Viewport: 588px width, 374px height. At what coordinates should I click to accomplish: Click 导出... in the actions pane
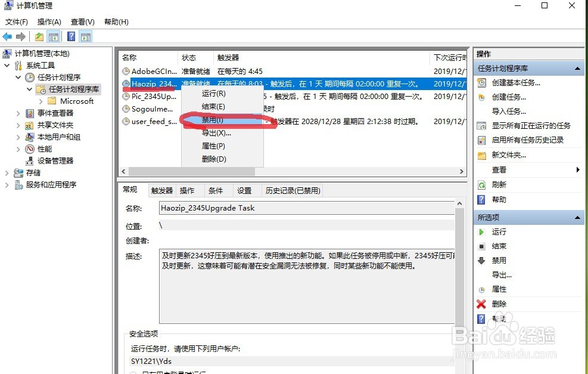pos(502,275)
